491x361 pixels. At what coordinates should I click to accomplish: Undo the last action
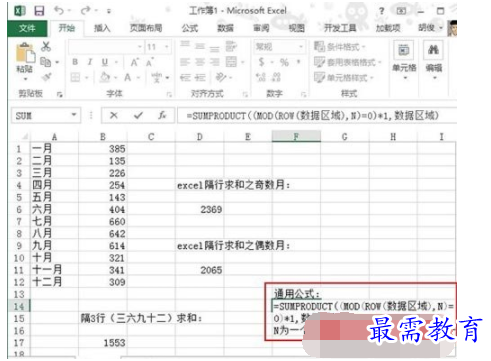click(59, 11)
